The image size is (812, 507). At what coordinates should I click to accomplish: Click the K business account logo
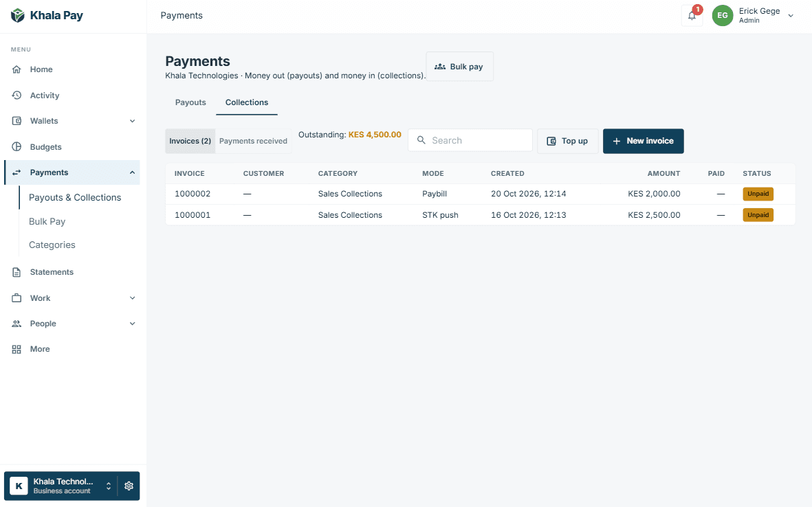click(19, 486)
